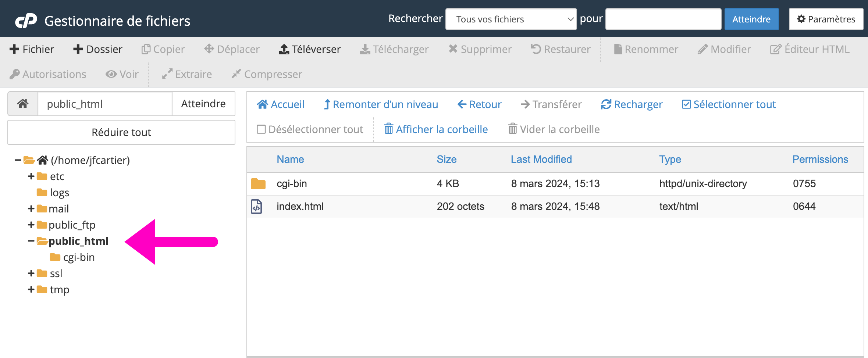Viewport: 868px width, 358px height.
Task: Click the public_html path input field
Action: [105, 104]
